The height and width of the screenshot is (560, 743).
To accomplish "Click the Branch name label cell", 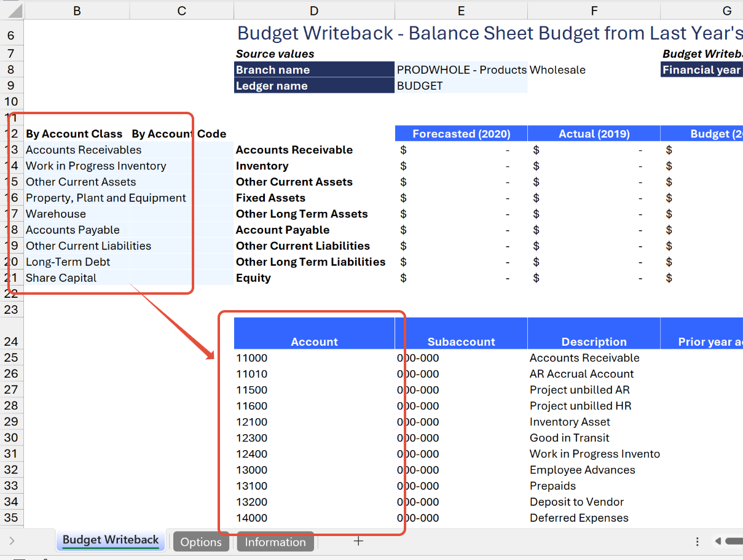I will tap(314, 69).
